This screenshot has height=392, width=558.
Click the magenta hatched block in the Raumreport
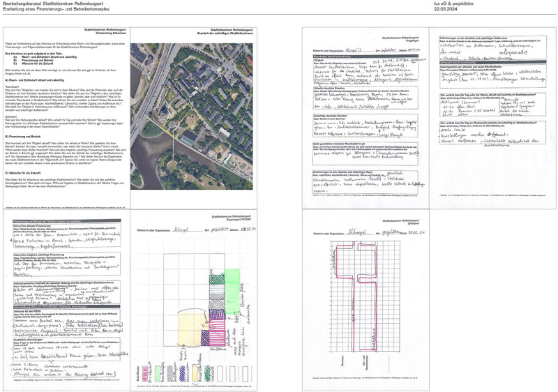217,333
